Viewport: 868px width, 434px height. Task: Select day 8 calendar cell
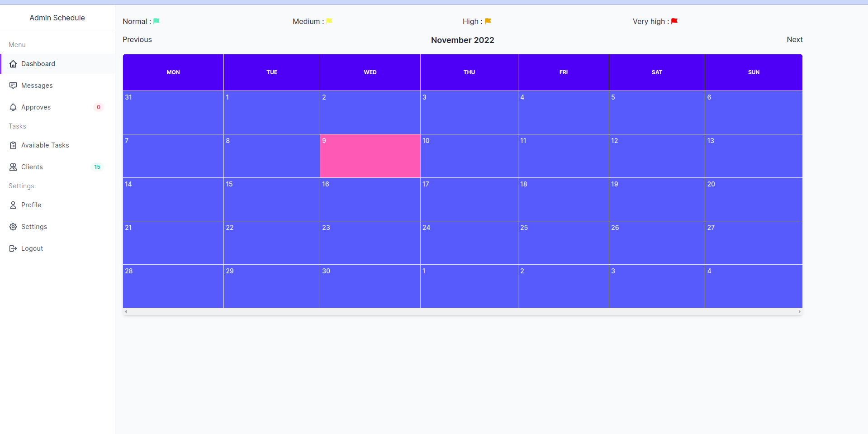coord(272,156)
